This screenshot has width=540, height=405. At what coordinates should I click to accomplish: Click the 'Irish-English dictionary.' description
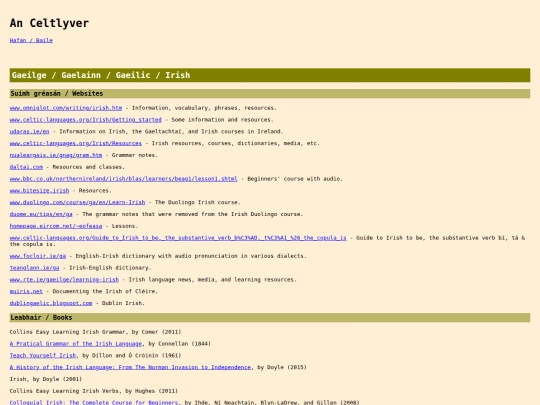point(110,268)
